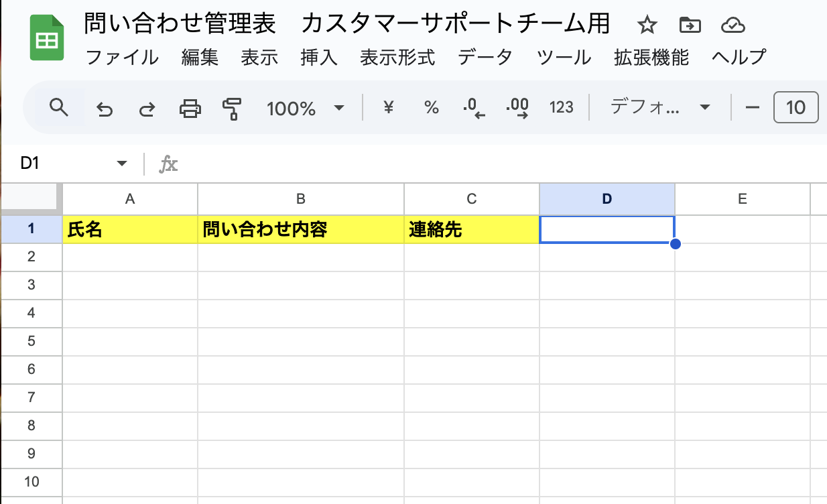Click the font size decrease minus button
The image size is (827, 504).
pos(753,107)
